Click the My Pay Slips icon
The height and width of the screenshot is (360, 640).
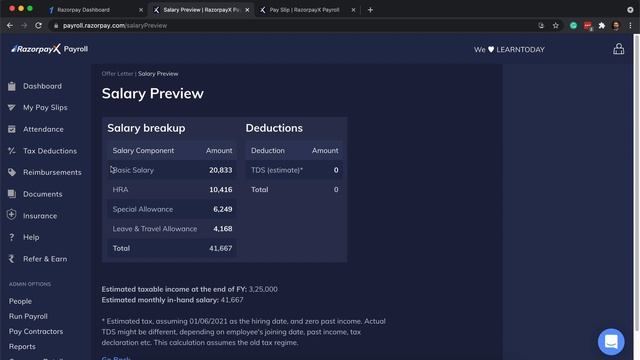tap(12, 107)
